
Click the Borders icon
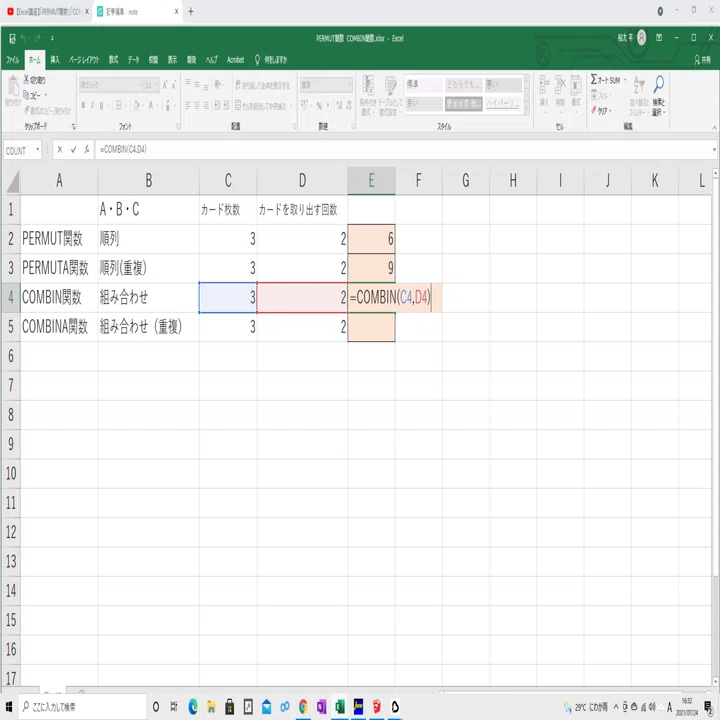119,105
